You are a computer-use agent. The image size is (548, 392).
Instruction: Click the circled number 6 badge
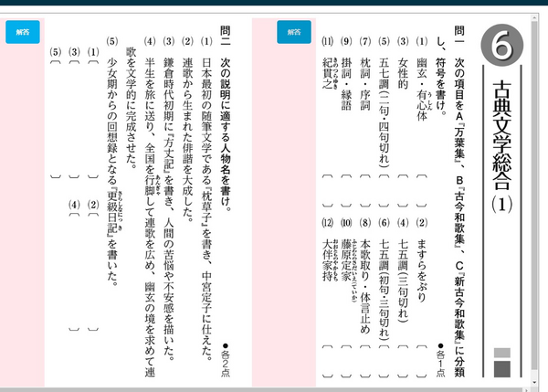(x=501, y=45)
